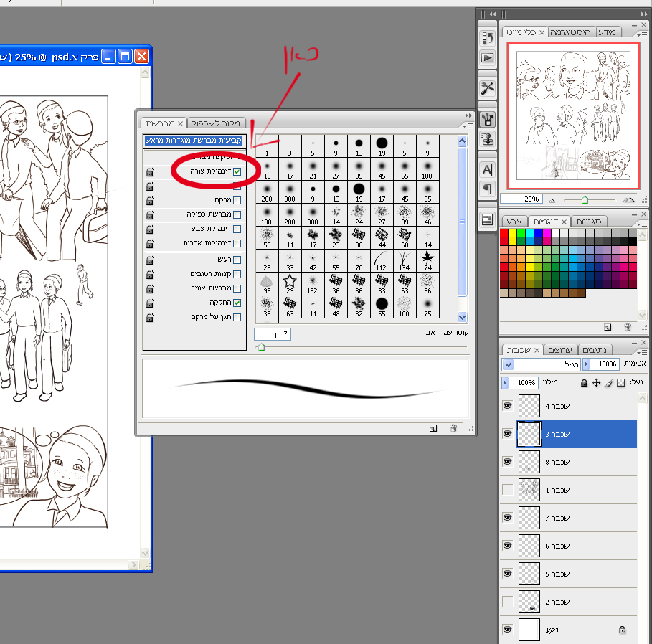Open the History panel dock icon
The height and width of the screenshot is (644, 652).
[x=487, y=39]
